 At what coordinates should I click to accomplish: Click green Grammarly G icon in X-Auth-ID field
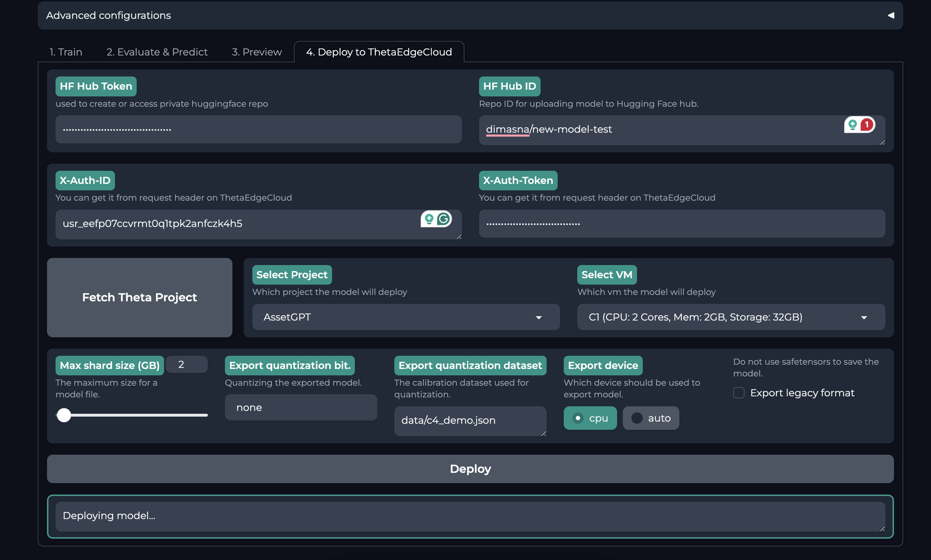[x=444, y=219]
